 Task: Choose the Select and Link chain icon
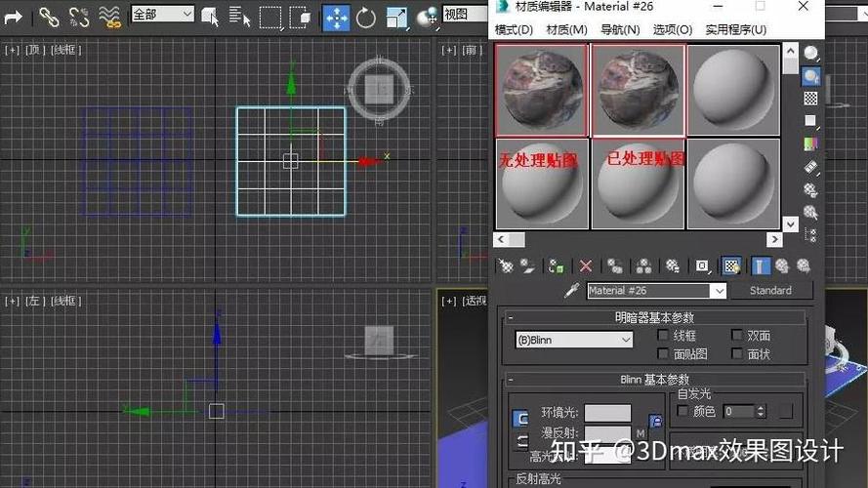click(x=49, y=18)
